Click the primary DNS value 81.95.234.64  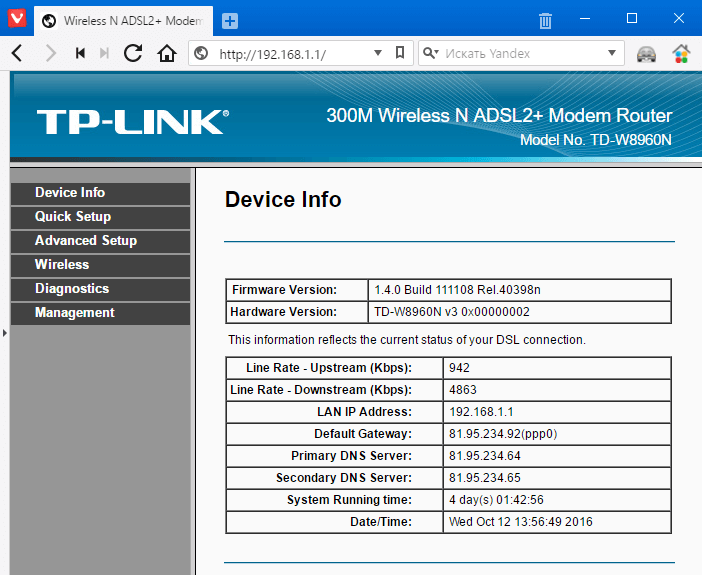[x=485, y=456]
